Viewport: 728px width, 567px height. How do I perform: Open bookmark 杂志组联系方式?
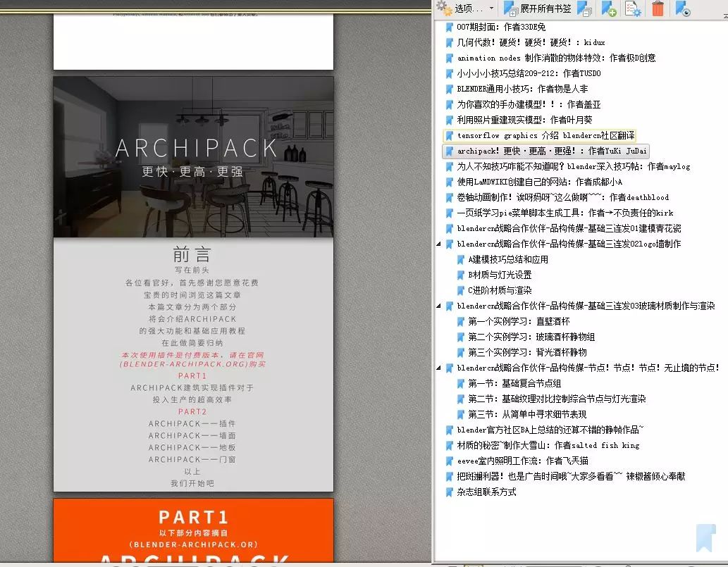pyautogui.click(x=486, y=492)
